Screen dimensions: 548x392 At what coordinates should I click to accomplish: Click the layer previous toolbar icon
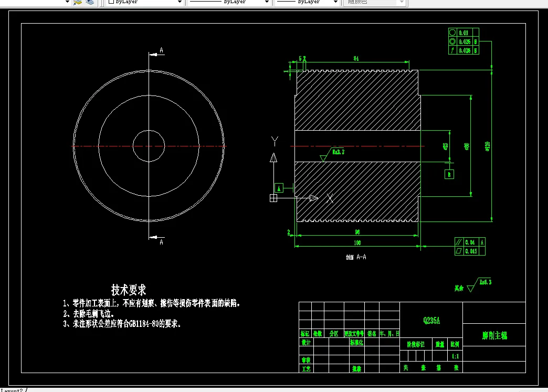78,2
